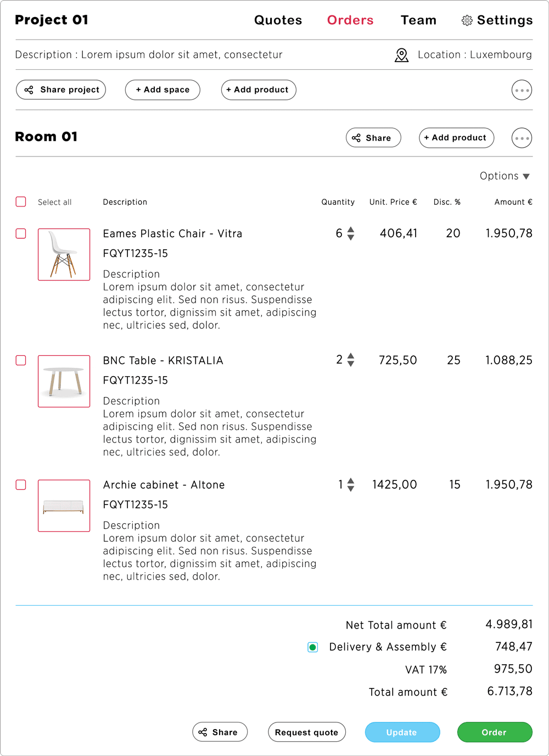Increase quantity of Eames Plastic Chair with the stepper
Image resolution: width=549 pixels, height=756 pixels.
click(x=350, y=229)
